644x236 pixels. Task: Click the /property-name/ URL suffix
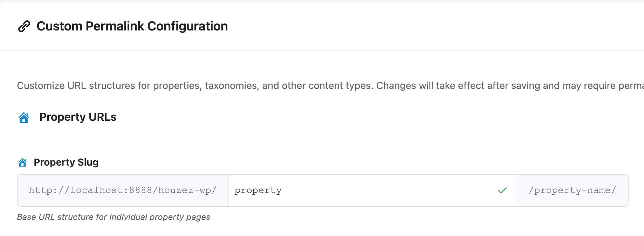click(573, 190)
